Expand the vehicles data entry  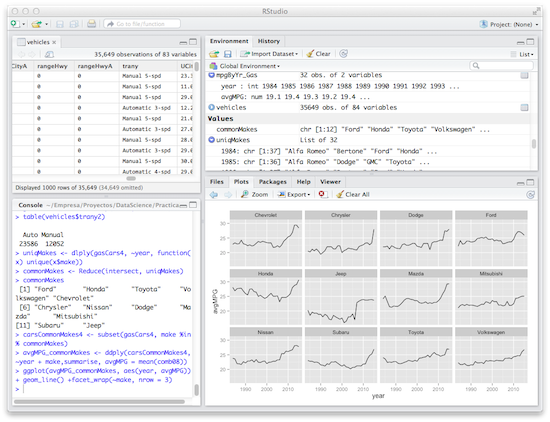212,107
